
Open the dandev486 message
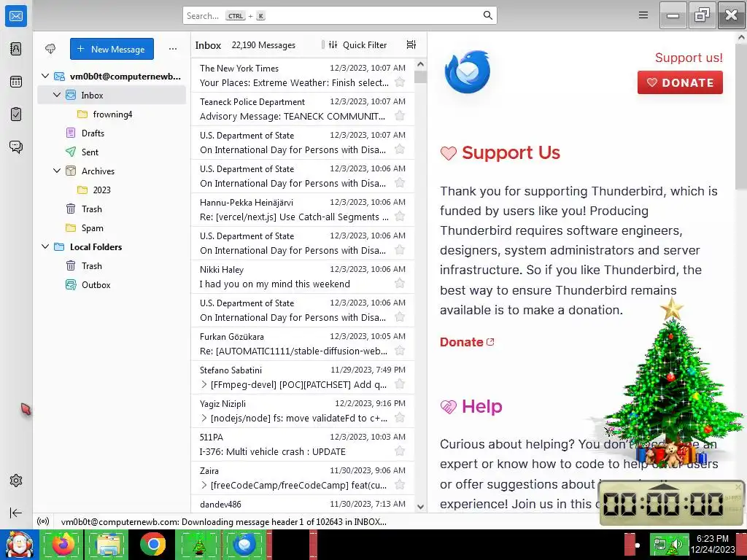point(303,504)
